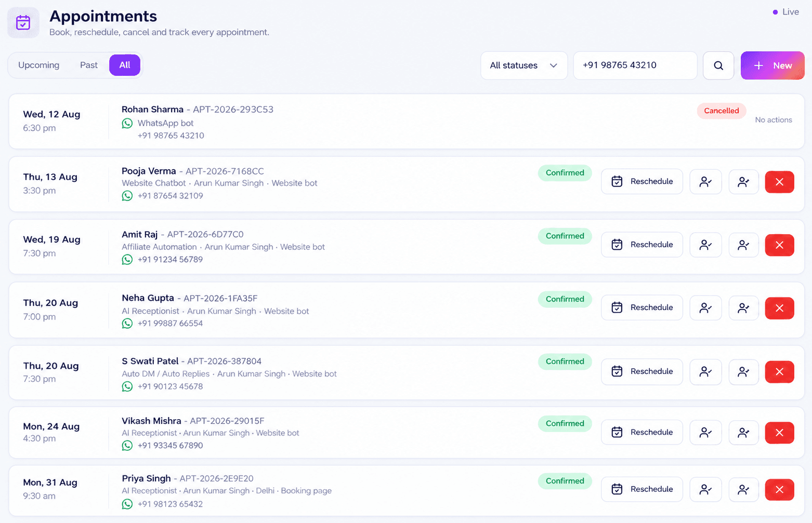
Task: Cancel Vikash Mishra's appointment with red X
Action: tap(779, 433)
